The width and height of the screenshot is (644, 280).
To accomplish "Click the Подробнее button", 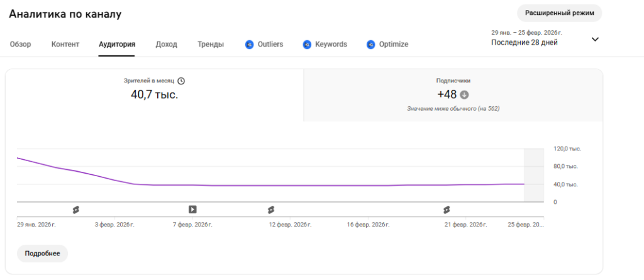I will pyautogui.click(x=42, y=254).
